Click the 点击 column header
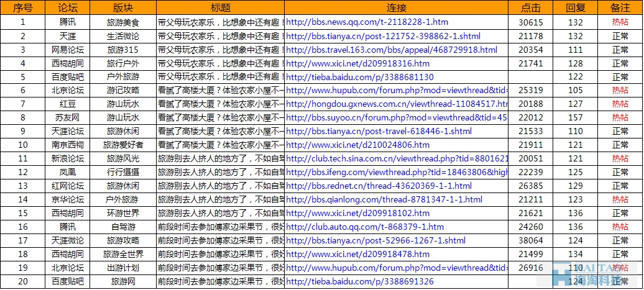Viewport: 644px width, 290px height. tap(530, 8)
